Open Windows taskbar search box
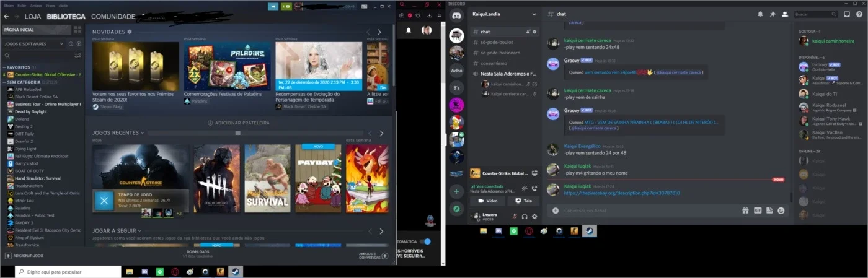This screenshot has width=868, height=278. point(68,271)
